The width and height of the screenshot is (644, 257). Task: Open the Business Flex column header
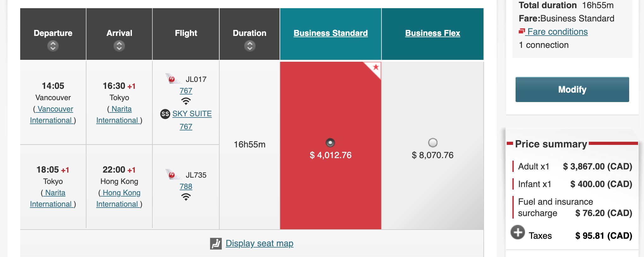tap(432, 33)
